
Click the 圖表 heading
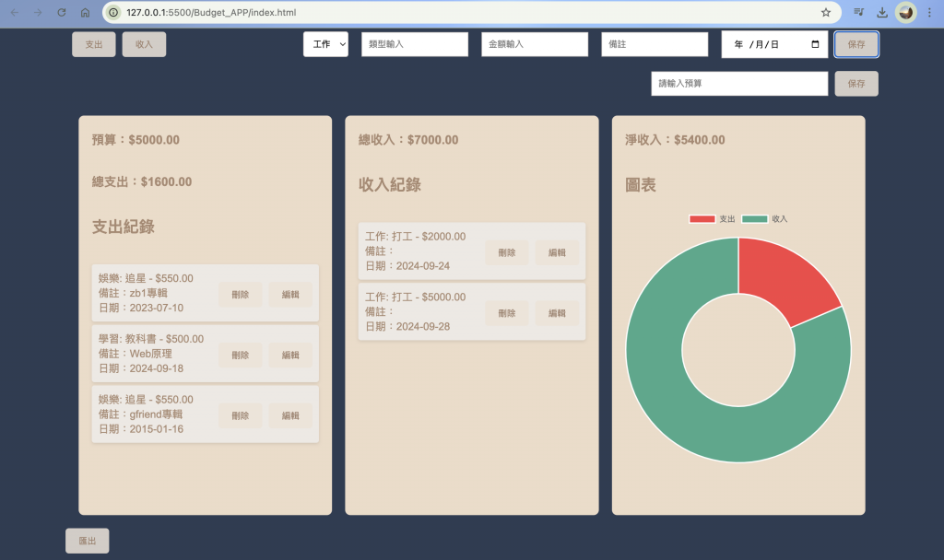click(641, 184)
